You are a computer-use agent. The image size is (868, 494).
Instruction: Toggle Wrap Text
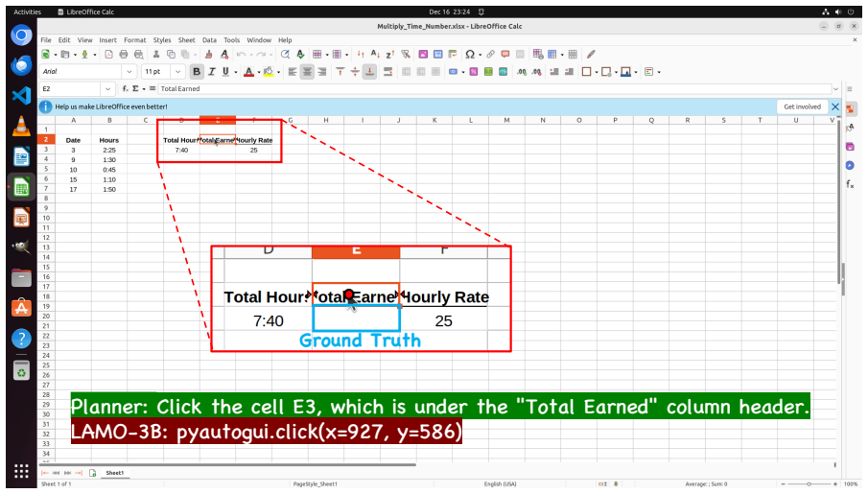[x=388, y=71]
